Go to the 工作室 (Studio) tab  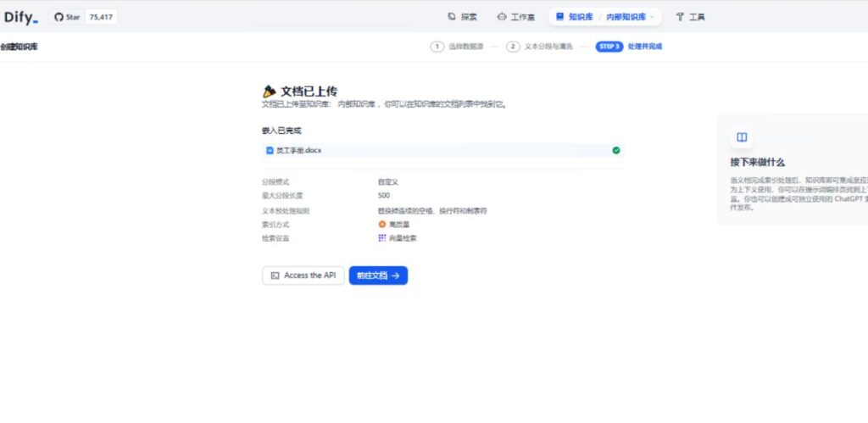click(x=515, y=17)
